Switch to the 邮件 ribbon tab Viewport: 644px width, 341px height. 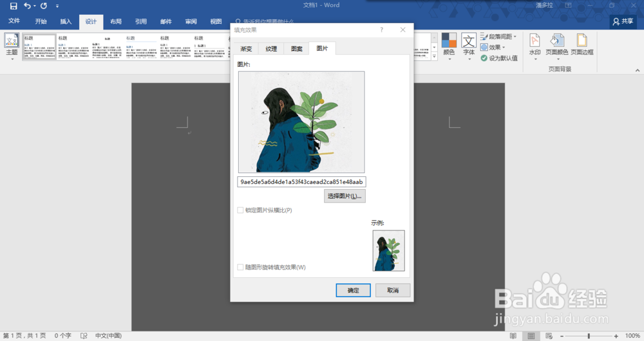[166, 21]
